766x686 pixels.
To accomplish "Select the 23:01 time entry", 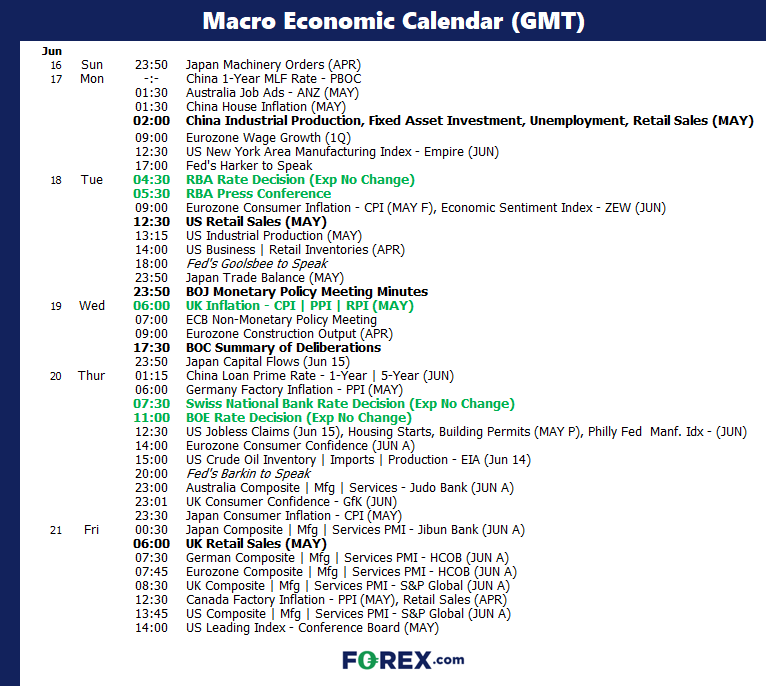I will [151, 502].
